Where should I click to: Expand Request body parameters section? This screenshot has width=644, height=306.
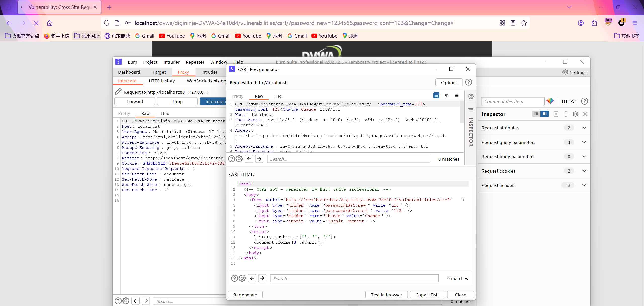point(584,157)
